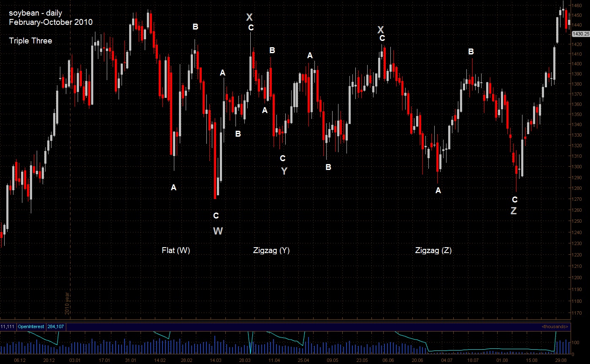Click the second "X" marker above June peak

coord(381,30)
